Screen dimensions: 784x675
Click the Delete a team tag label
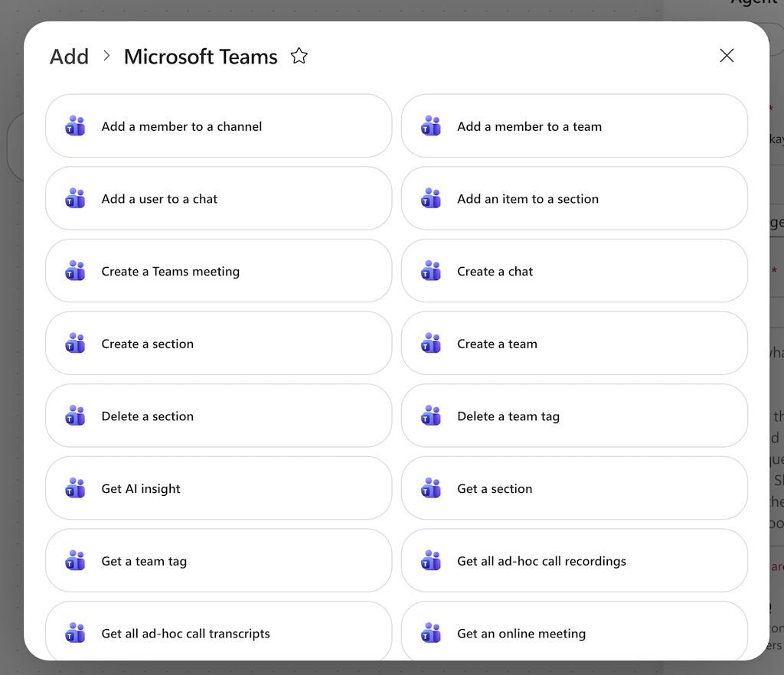click(508, 416)
